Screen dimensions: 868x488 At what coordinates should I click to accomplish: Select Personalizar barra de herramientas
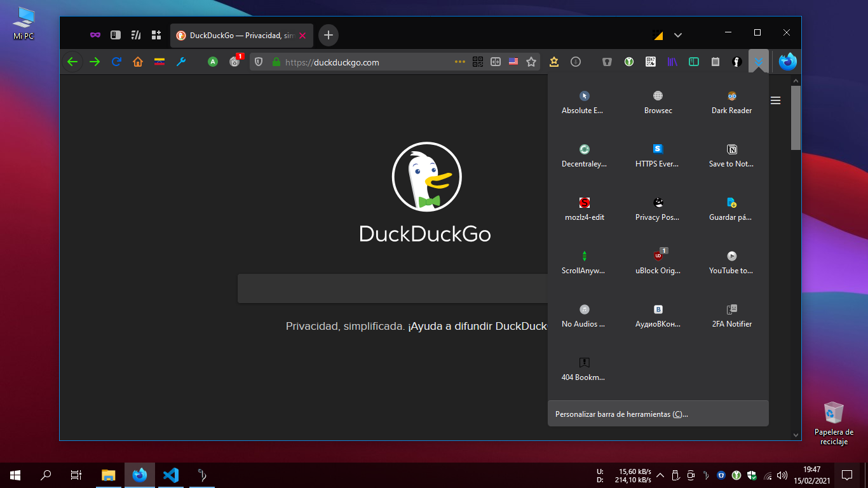658,414
